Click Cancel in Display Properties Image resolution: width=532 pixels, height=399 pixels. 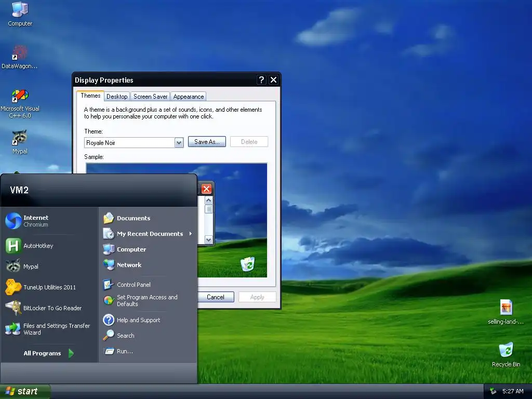point(216,297)
